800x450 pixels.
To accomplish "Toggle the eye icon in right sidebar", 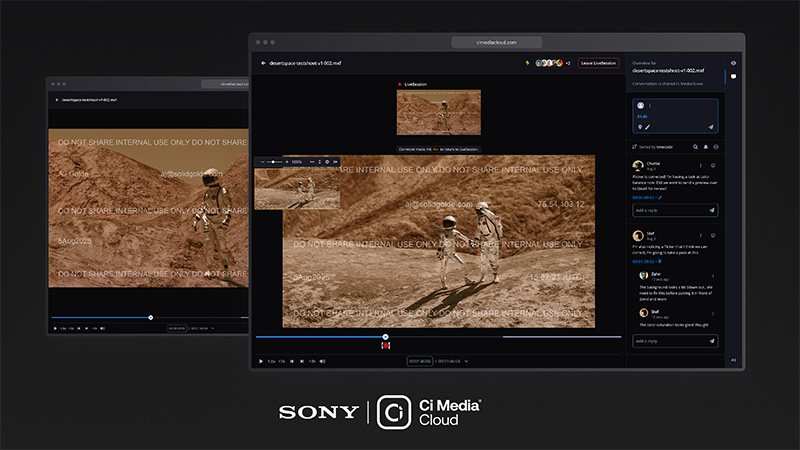I will click(x=734, y=62).
